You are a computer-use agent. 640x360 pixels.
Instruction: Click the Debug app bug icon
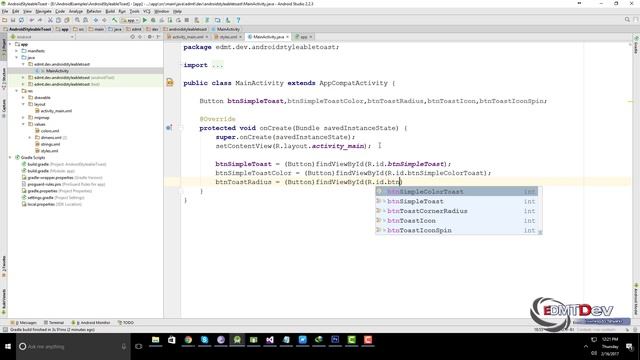click(153, 20)
